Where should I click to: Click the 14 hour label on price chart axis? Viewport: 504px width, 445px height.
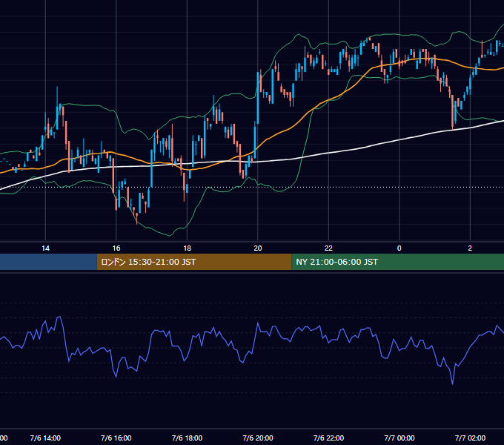(x=46, y=248)
